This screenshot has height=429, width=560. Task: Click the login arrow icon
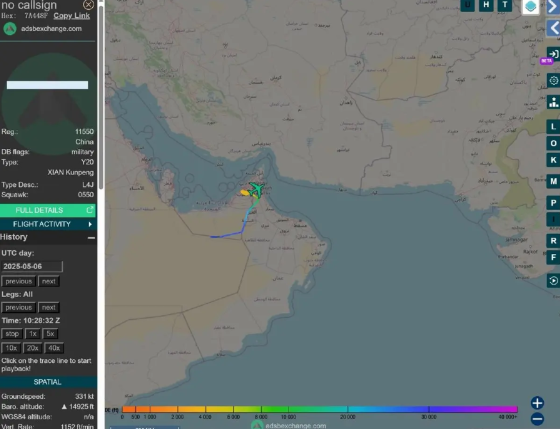click(x=553, y=54)
